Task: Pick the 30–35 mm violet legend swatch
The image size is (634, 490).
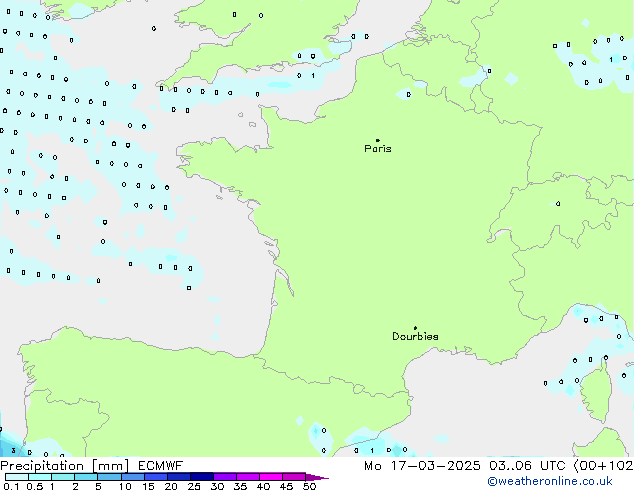Action: (x=225, y=477)
